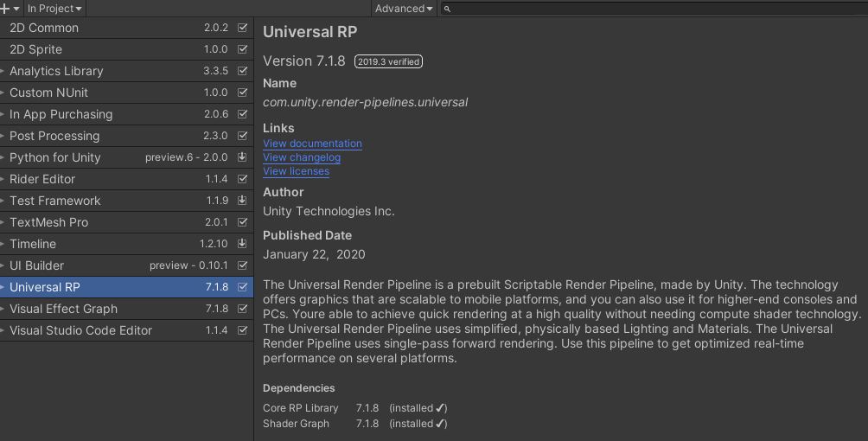
Task: Click installed checkmark icon for 2D Common
Action: tap(242, 27)
